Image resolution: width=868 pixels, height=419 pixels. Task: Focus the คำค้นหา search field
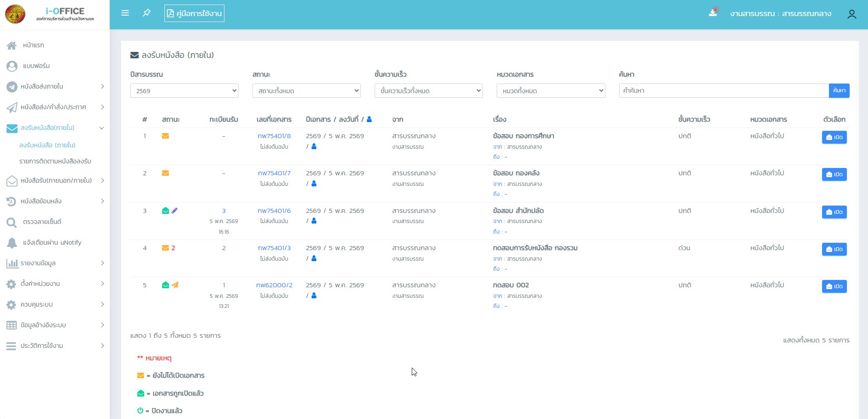(724, 90)
